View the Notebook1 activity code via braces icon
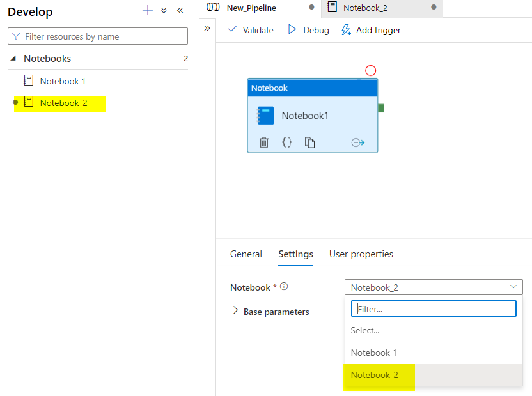The image size is (532, 396). [287, 142]
